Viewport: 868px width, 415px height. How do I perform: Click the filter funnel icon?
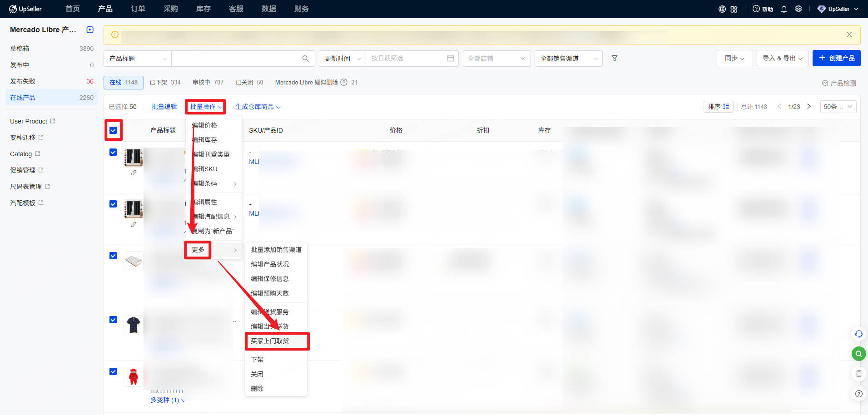coord(614,59)
